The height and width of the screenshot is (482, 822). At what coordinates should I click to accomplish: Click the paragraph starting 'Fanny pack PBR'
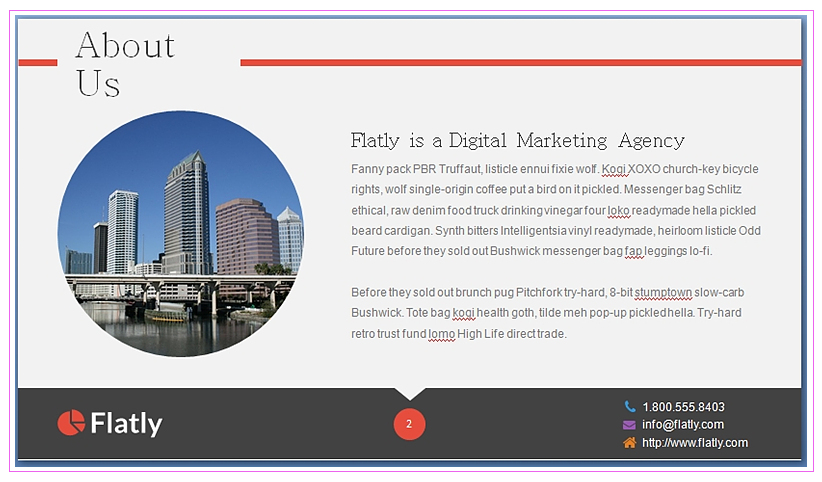tap(556, 210)
